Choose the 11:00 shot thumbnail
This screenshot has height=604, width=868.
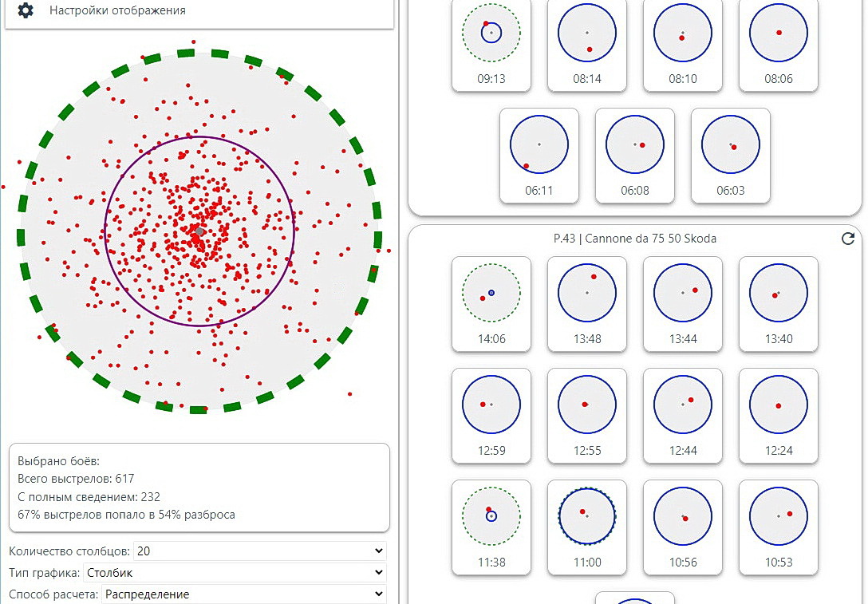[587, 527]
